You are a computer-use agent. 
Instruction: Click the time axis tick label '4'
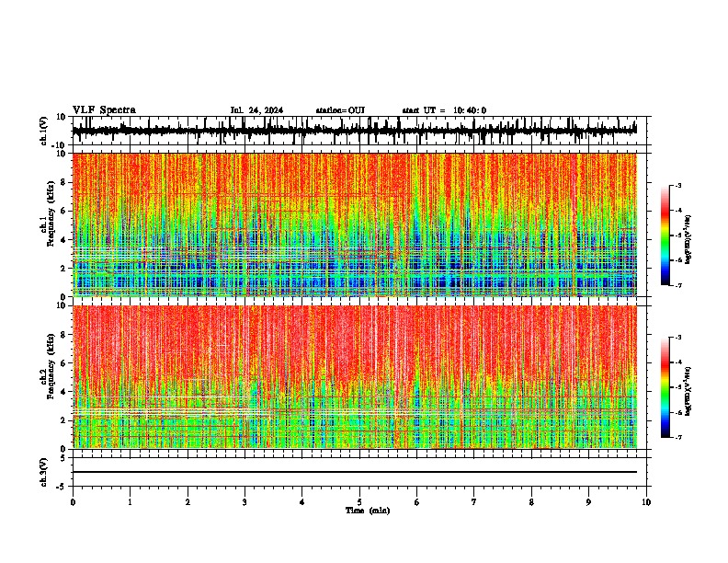[x=302, y=502]
